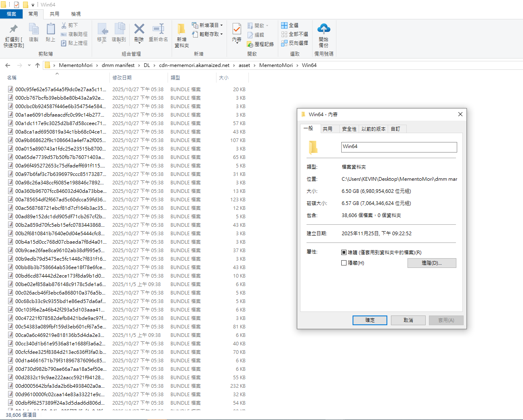Click the Paste icon in ribbon

(x=50, y=29)
